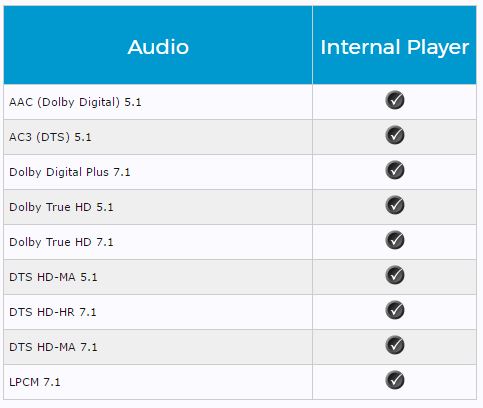The image size is (483, 408).
Task: Click the DTS HD-MA 5.1 text
Action: (x=53, y=277)
